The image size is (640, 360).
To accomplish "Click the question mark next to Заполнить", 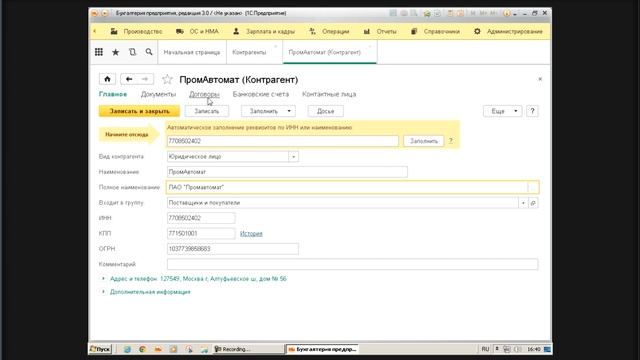I will click(x=451, y=141).
